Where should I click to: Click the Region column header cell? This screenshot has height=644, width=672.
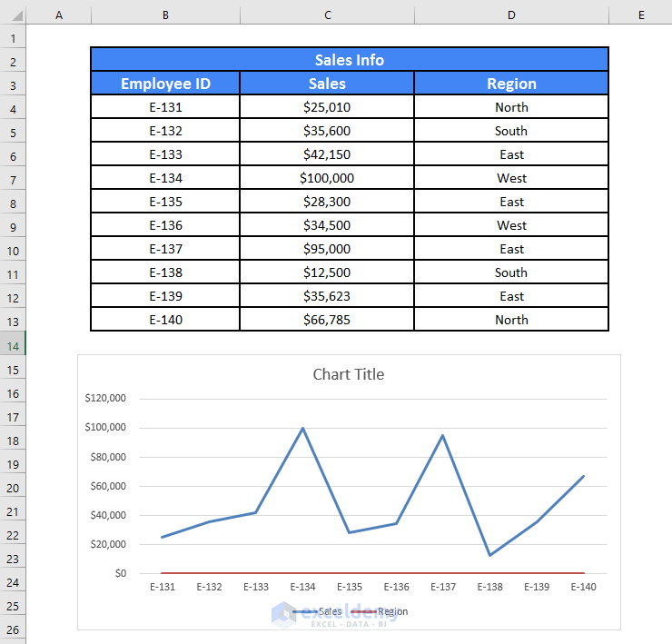tap(511, 84)
